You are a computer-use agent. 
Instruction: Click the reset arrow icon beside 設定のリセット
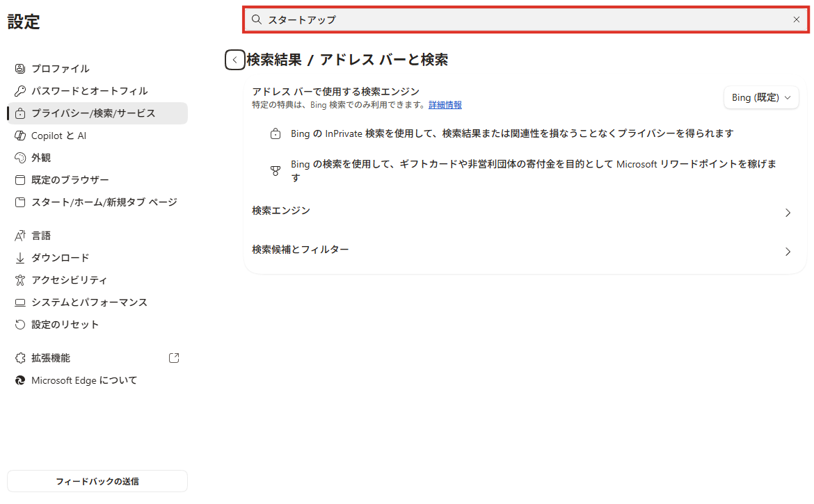pyautogui.click(x=19, y=325)
